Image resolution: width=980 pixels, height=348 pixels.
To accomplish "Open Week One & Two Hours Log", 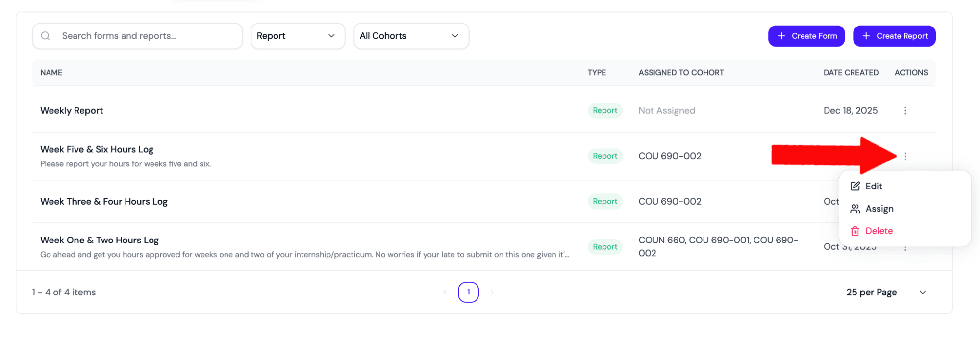I will tap(100, 241).
